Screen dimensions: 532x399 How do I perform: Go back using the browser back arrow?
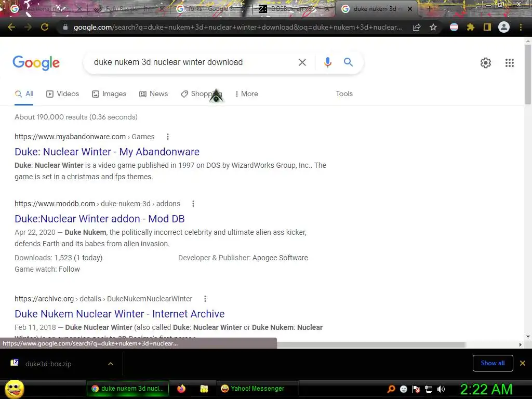11,27
